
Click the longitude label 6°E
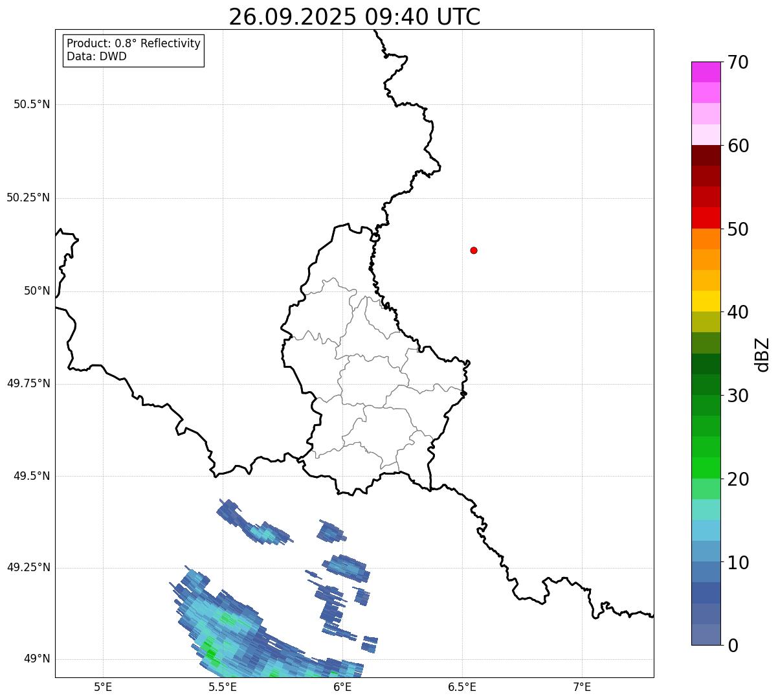(342, 687)
